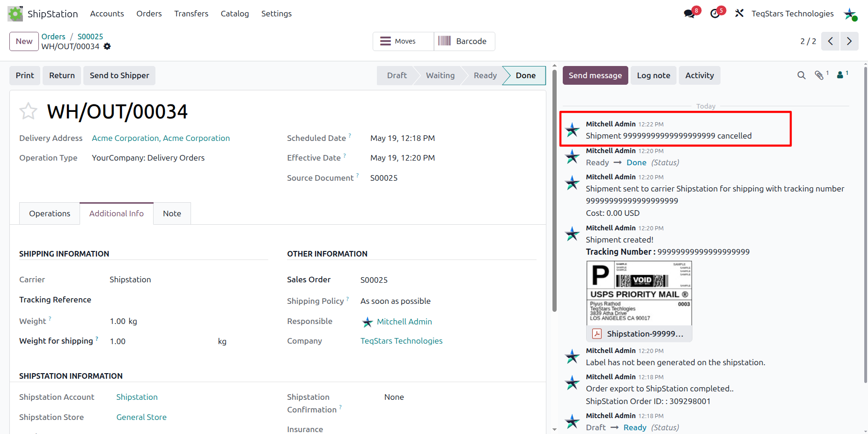868x434 pixels.
Task: Open the ShipStation app home icon
Action: (15, 14)
